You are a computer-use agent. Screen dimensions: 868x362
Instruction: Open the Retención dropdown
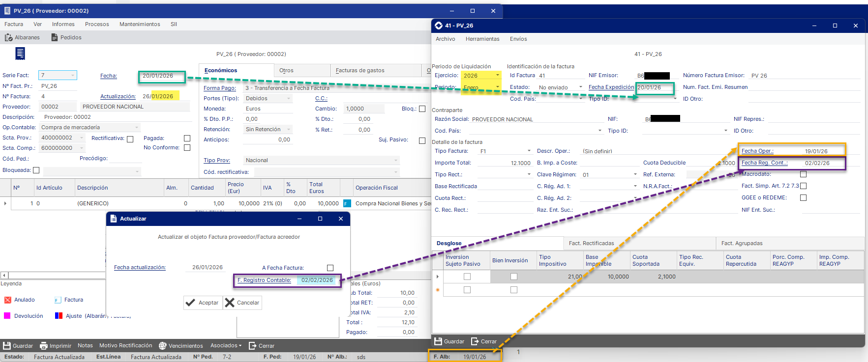coord(288,129)
